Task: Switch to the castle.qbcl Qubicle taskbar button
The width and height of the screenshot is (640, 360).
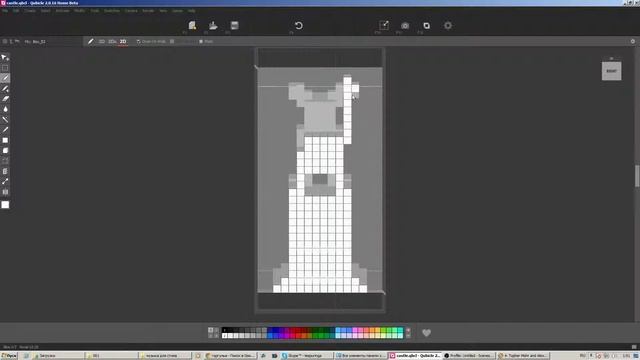Action: pyautogui.click(x=415, y=356)
